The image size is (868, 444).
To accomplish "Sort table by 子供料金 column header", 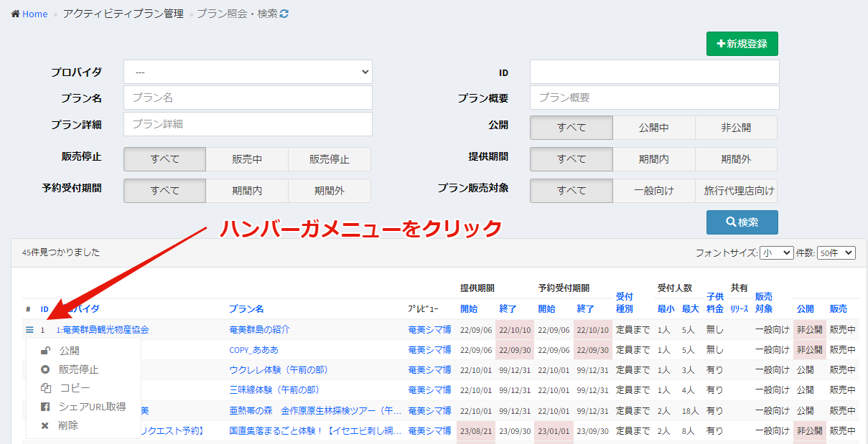I will point(715,303).
